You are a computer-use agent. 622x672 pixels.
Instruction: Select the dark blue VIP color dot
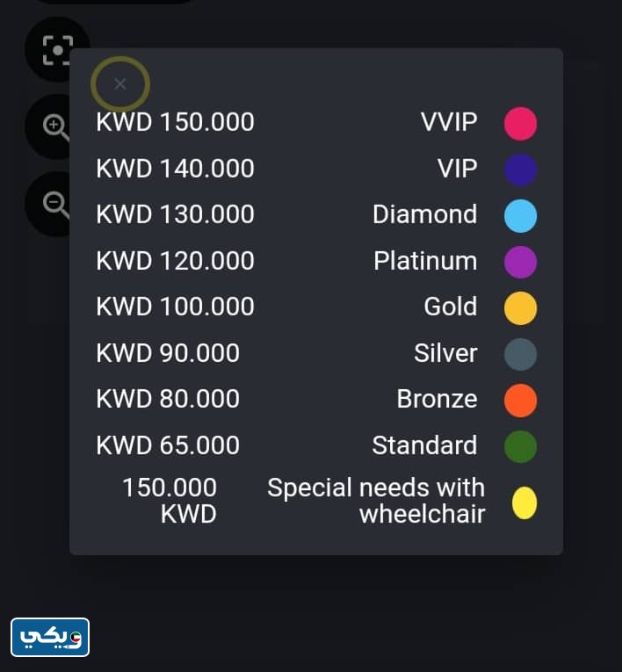coord(520,170)
